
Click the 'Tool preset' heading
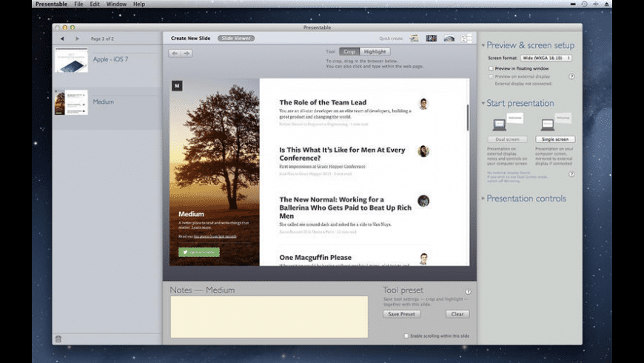point(403,290)
